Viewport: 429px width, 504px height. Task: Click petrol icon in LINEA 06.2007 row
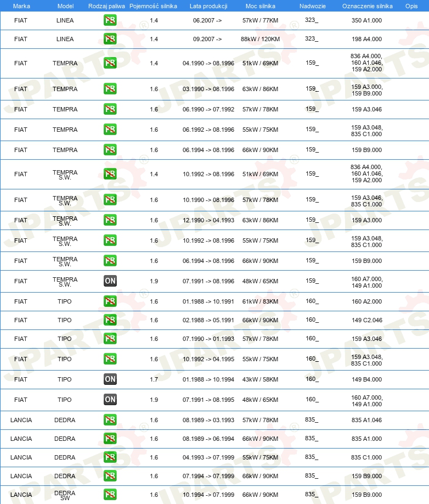tap(110, 20)
